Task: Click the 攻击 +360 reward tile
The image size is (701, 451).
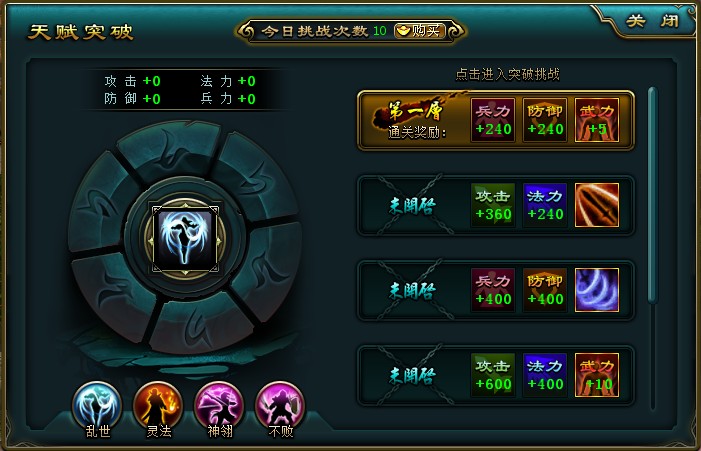Action: pos(493,205)
